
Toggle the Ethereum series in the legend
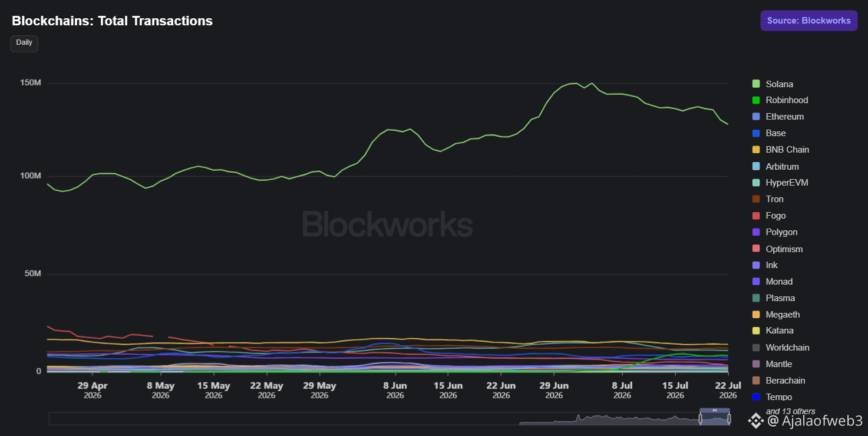pos(778,117)
